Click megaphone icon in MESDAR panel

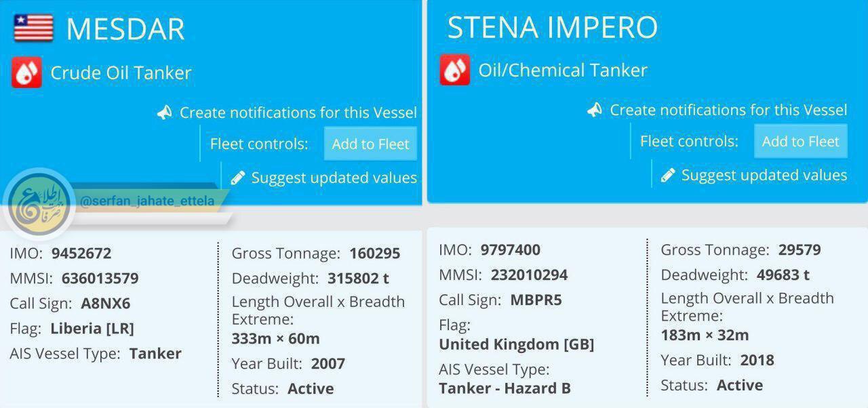coord(165,113)
